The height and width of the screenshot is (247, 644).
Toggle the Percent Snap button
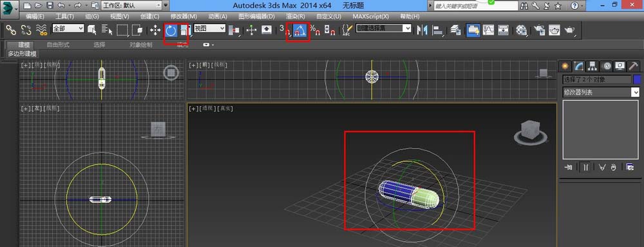[x=315, y=30]
